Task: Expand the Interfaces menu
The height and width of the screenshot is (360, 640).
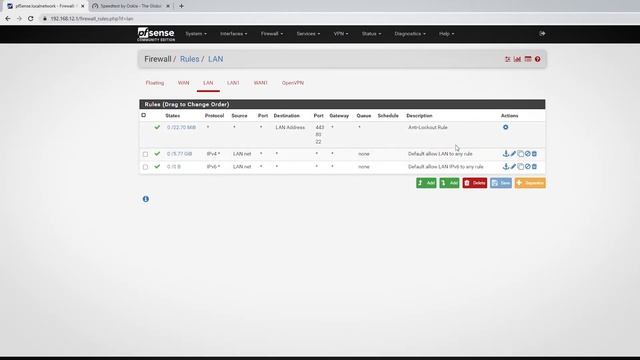Action: (233, 34)
